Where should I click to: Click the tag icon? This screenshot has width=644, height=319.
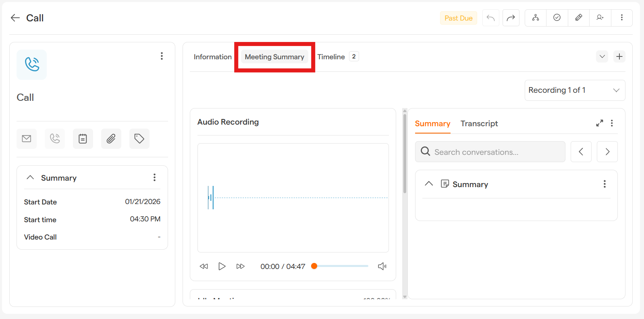(139, 139)
